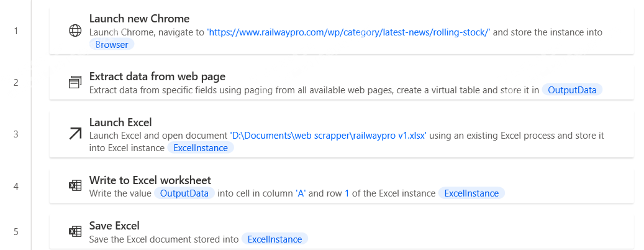The width and height of the screenshot is (644, 250).
Task: Click the ExcelInstance variable in Save Excel
Action: coord(274,239)
